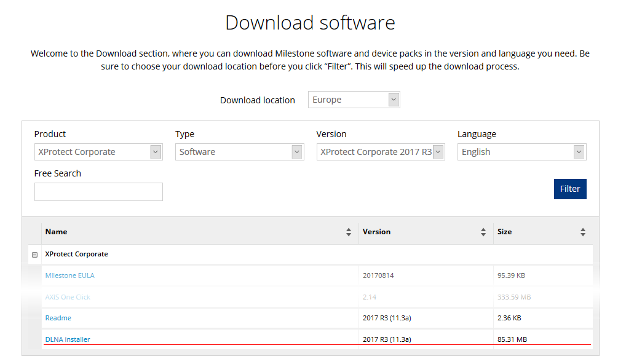This screenshot has height=364, width=618.
Task: Click the AXIS One Click link
Action: 67,296
